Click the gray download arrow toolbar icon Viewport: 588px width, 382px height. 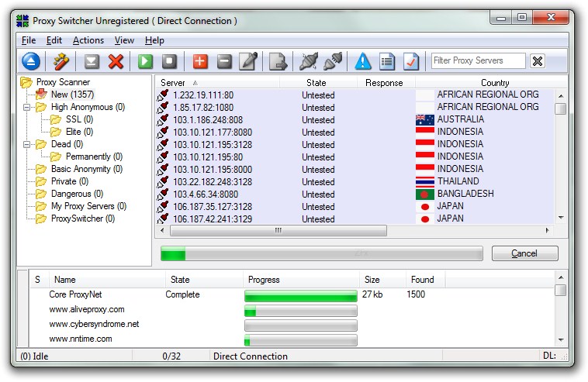(92, 61)
